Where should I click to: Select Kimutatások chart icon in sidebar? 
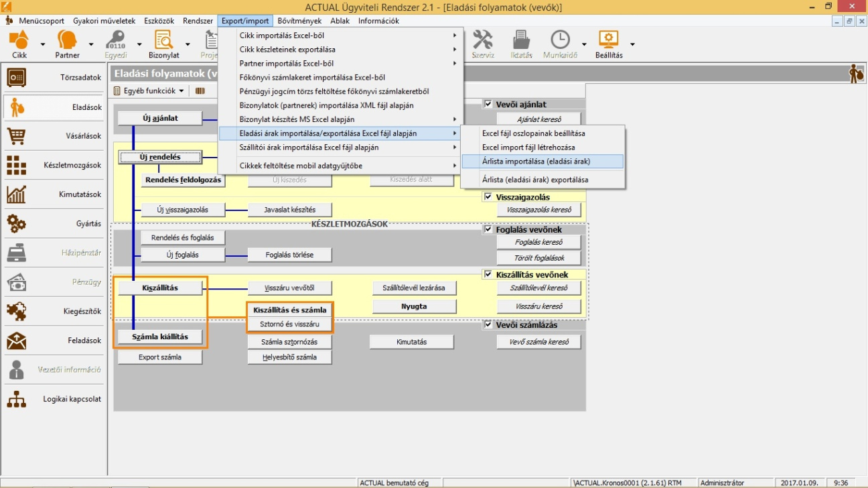16,194
